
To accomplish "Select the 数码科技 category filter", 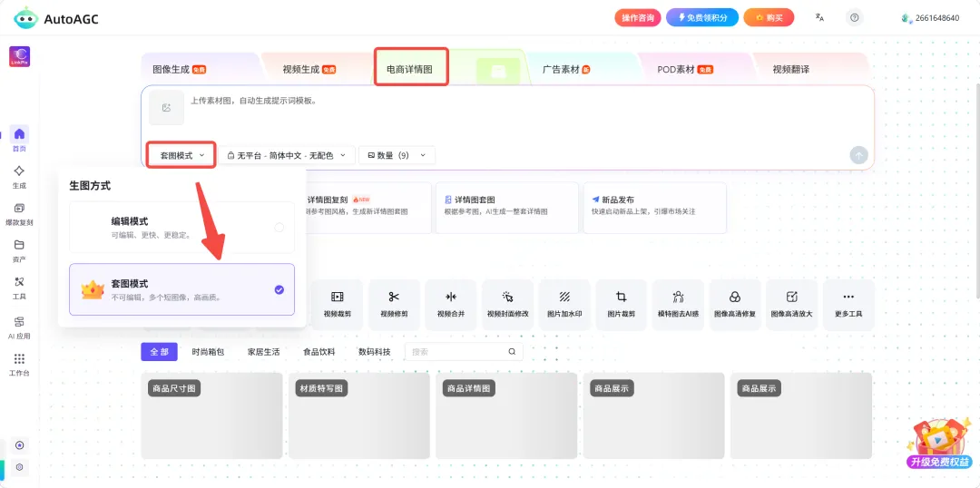I will pyautogui.click(x=375, y=352).
